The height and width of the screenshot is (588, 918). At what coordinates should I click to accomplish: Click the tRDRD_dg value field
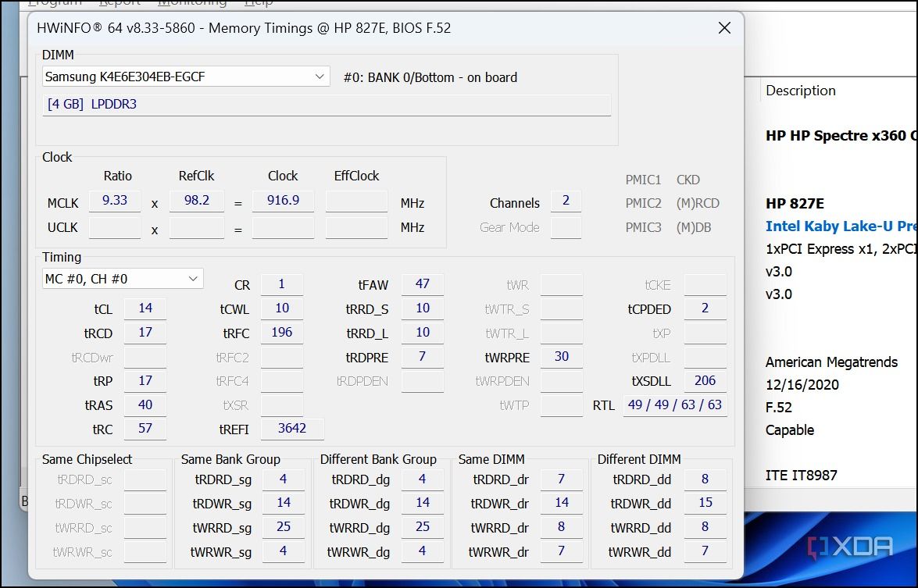[422, 479]
